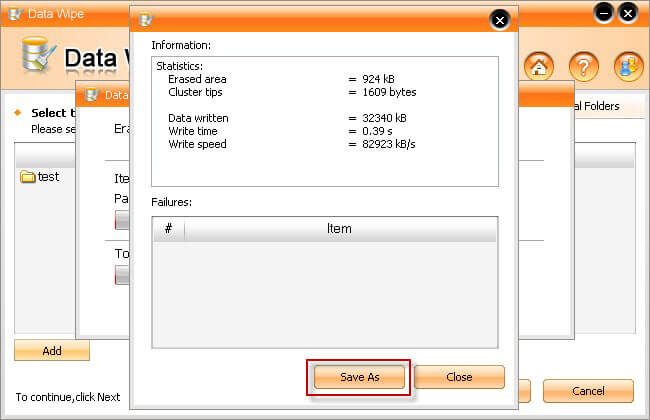This screenshot has height=420, width=650.
Task: Click the Home icon in Data Wipe window
Action: [538, 66]
